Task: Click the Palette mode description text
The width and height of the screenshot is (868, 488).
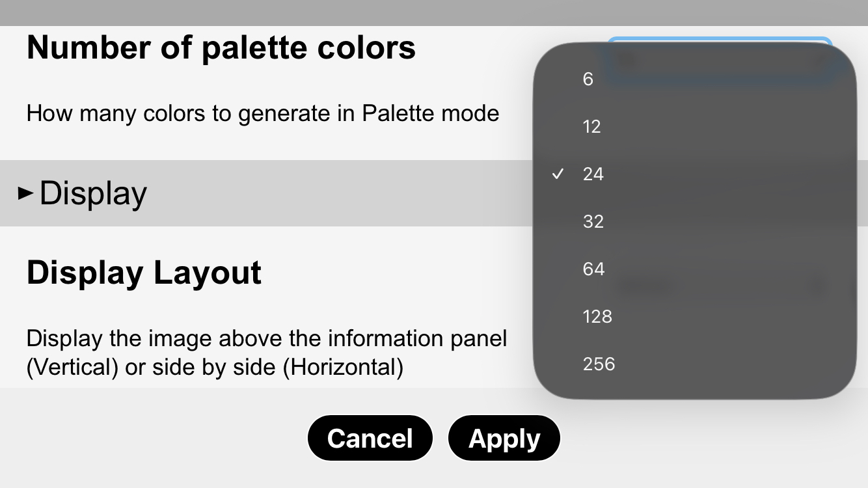Action: point(263,114)
